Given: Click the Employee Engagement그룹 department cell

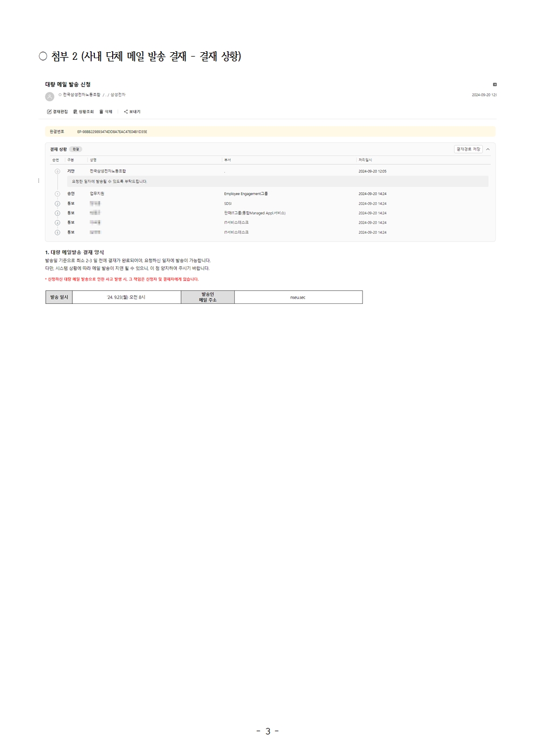Looking at the screenshot, I should click(246, 194).
